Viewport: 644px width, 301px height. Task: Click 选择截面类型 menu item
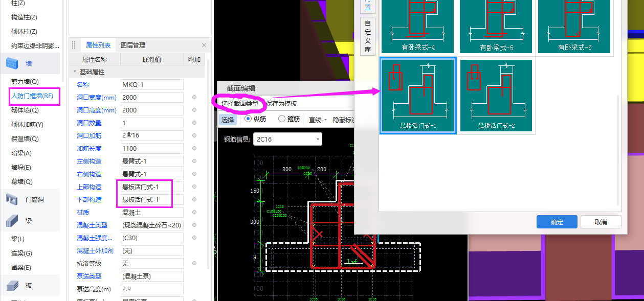(x=240, y=103)
